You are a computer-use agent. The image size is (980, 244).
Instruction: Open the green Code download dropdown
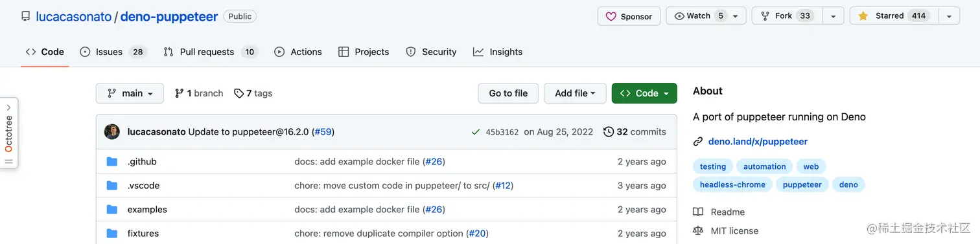click(644, 93)
